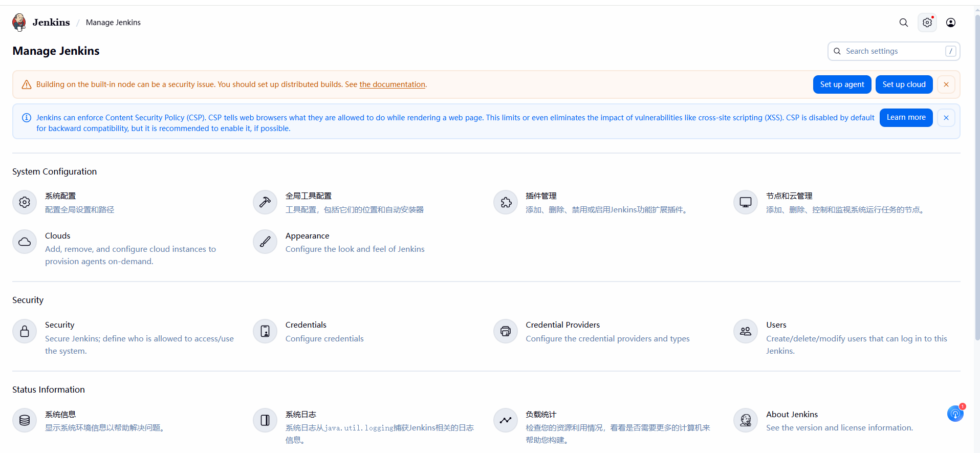Open the Credential Providers link

click(562, 325)
